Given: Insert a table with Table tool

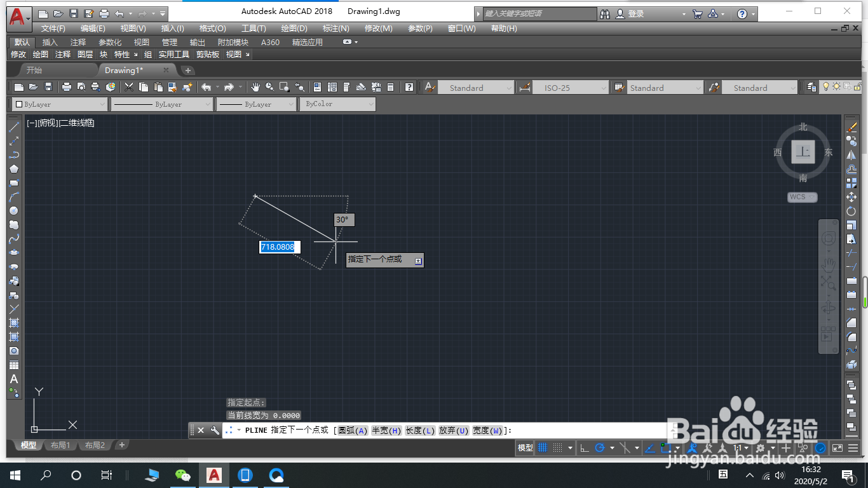Looking at the screenshot, I should click(14, 365).
